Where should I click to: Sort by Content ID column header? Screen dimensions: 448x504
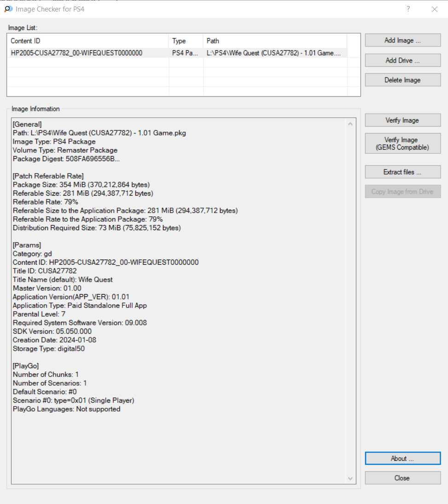tap(88, 41)
